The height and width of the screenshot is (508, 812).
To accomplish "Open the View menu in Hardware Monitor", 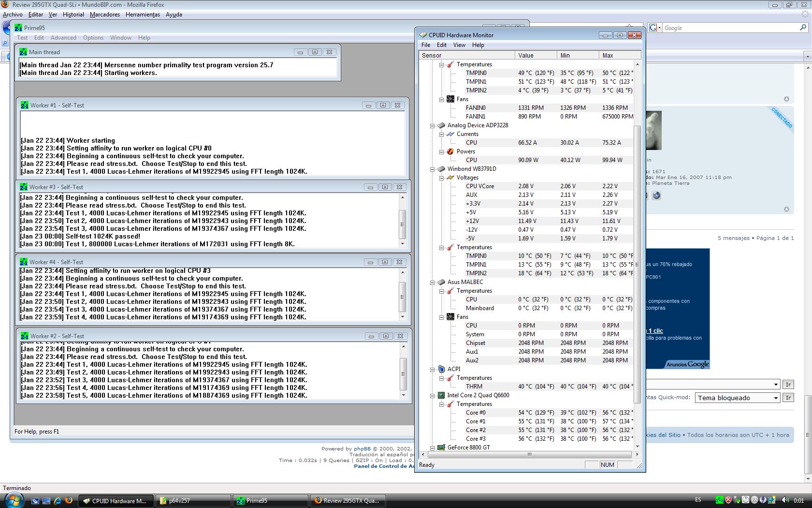I will point(459,45).
